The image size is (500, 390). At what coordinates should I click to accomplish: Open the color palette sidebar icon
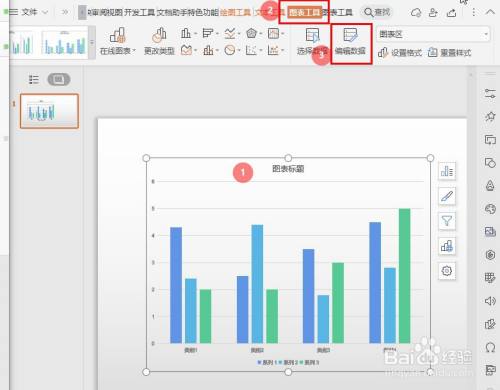490,209
